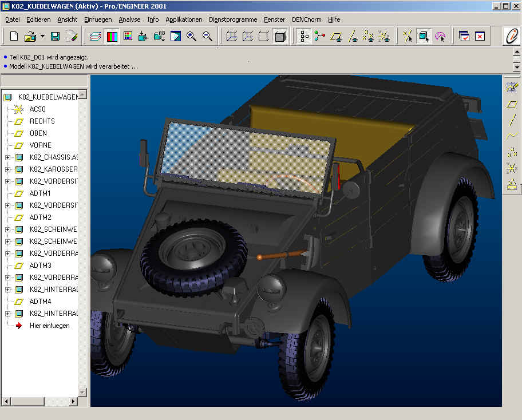Open the Ansicht menu
The width and height of the screenshot is (522, 420).
[x=67, y=19]
